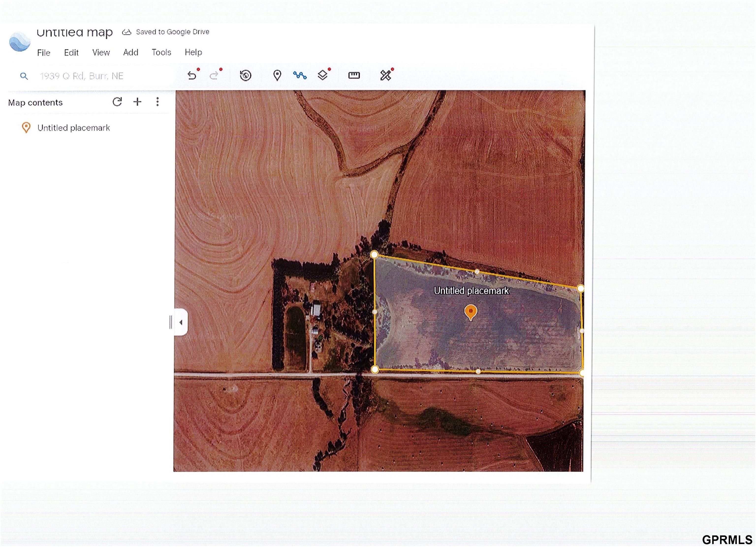756x547 pixels.
Task: Select Untitled placemark in Map contents
Action: pos(73,128)
